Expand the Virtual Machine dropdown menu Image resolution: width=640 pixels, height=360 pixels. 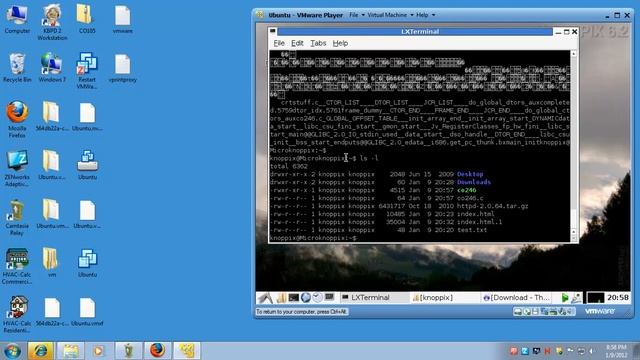coord(390,15)
